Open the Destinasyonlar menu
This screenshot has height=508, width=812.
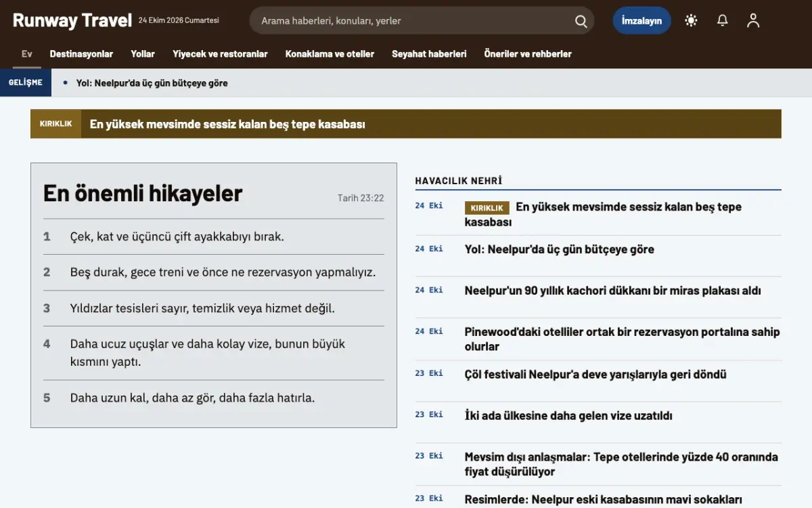point(81,54)
